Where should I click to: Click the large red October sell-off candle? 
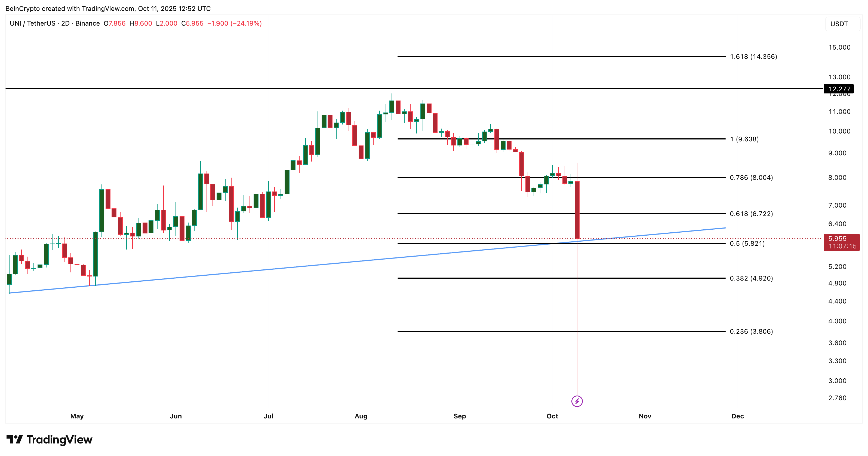pos(577,209)
